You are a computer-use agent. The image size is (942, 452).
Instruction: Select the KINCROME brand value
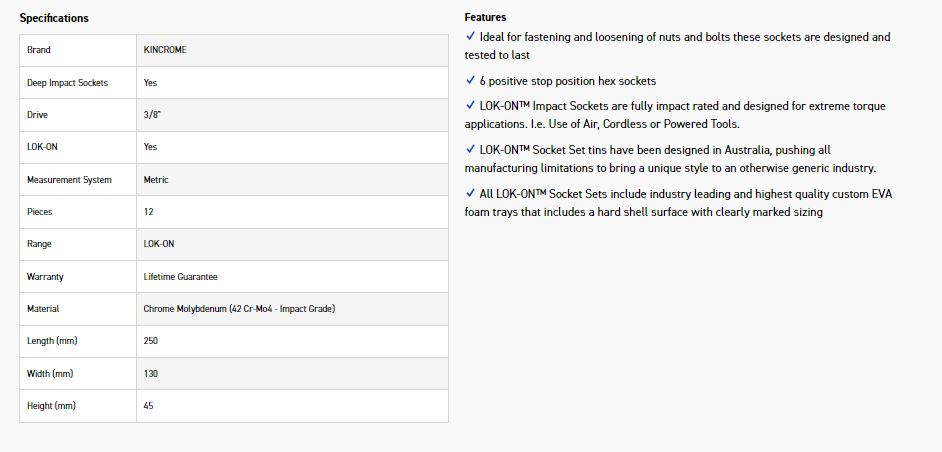coord(165,50)
